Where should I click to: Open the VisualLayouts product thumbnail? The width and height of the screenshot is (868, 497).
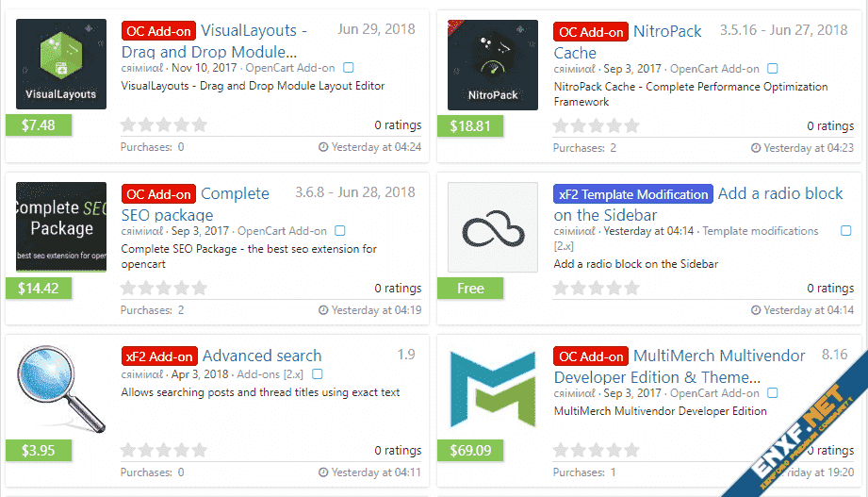pos(61,64)
